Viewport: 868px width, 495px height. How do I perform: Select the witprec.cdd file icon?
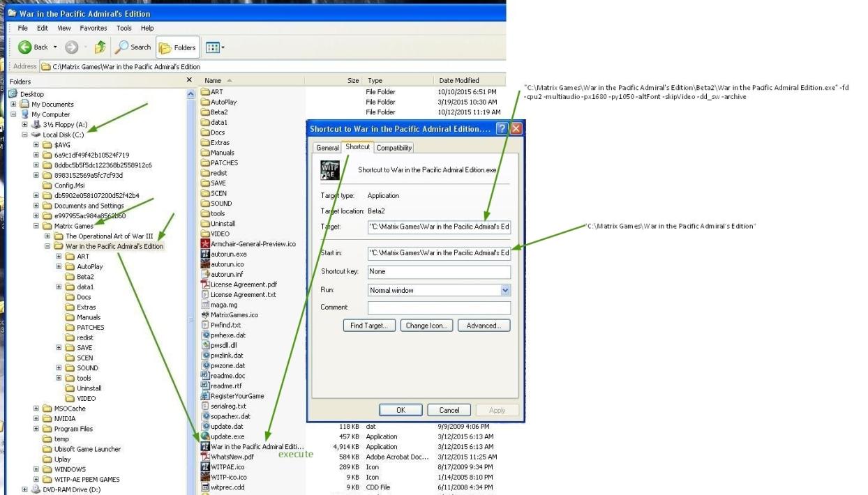click(x=205, y=487)
